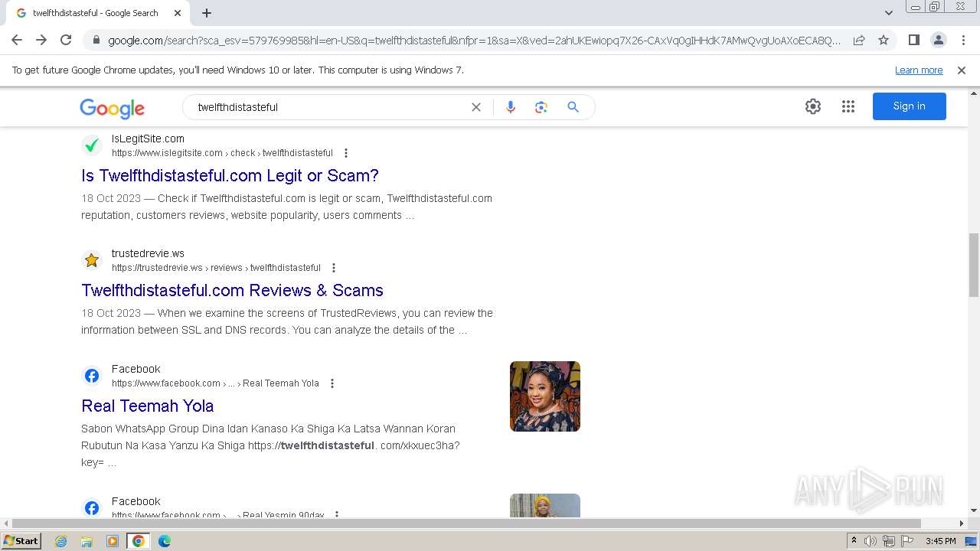This screenshot has width=980, height=551.
Task: Open the network tray icon
Action: click(889, 541)
